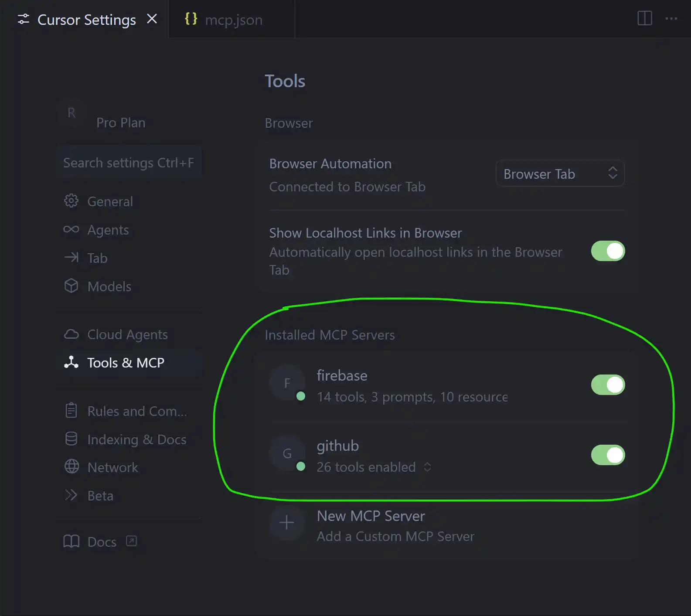Click the Beta double-chevron icon
Screen dimensions: 691x616
click(71, 495)
